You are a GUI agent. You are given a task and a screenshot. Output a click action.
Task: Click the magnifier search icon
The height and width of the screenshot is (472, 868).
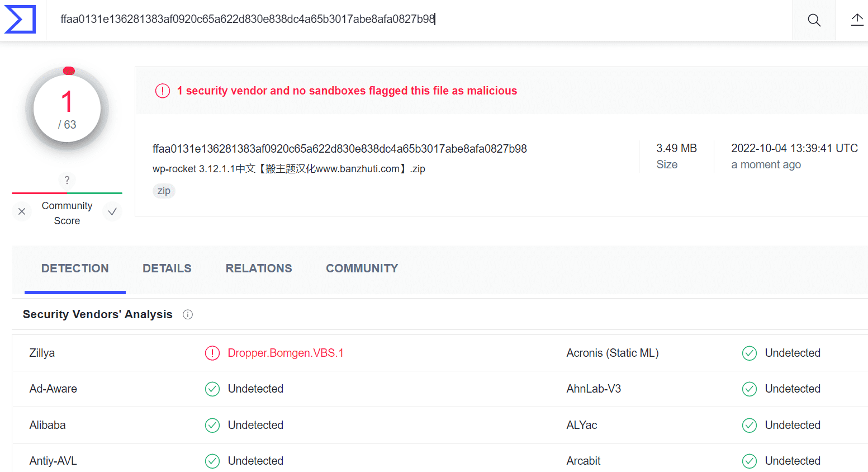click(814, 20)
